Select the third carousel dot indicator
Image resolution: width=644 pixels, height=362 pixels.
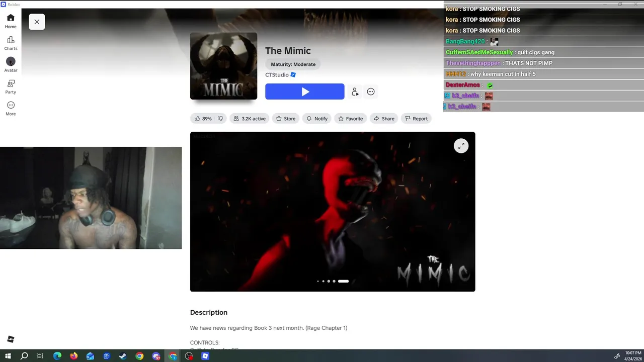(329, 281)
